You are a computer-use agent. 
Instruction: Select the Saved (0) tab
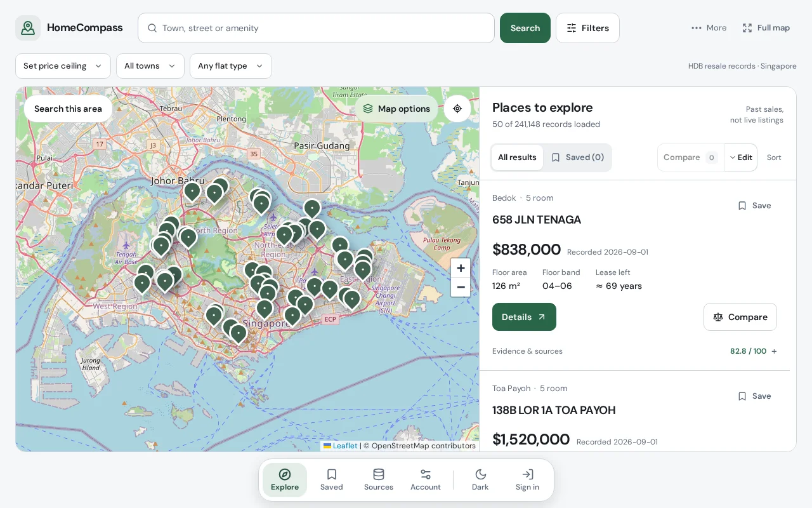577,157
